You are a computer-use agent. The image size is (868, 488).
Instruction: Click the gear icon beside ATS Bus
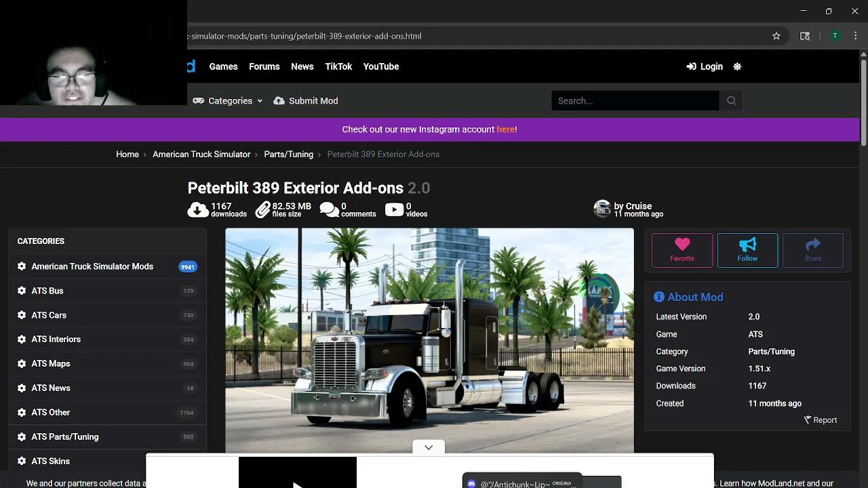[x=22, y=291]
